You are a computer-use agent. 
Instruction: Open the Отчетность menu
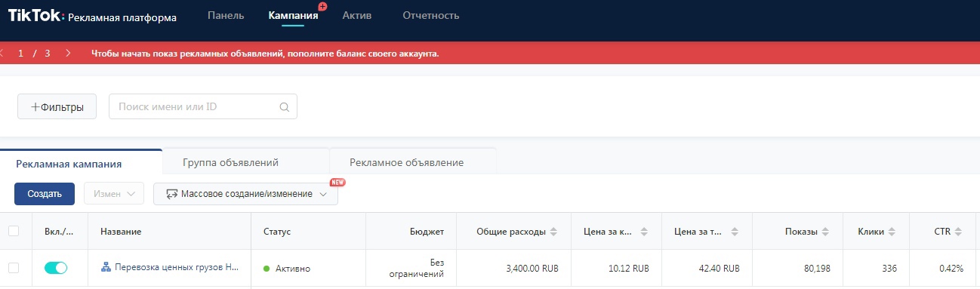pos(430,16)
